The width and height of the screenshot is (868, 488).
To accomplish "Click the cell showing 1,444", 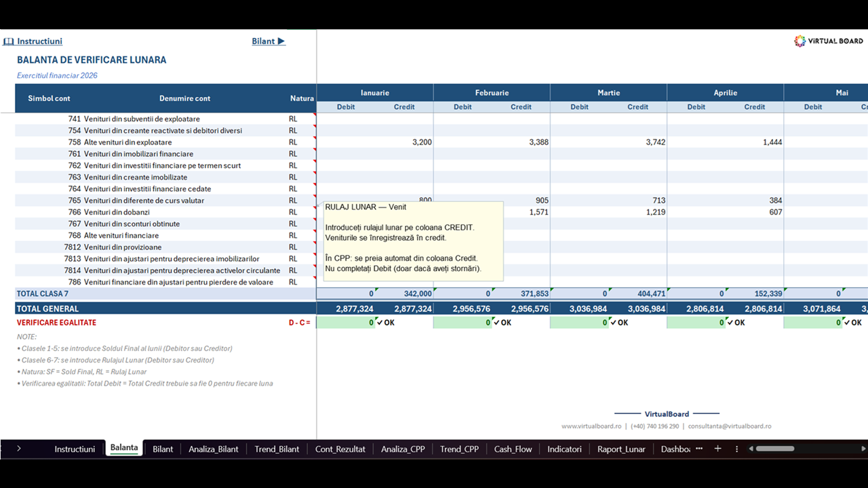I will pos(754,142).
